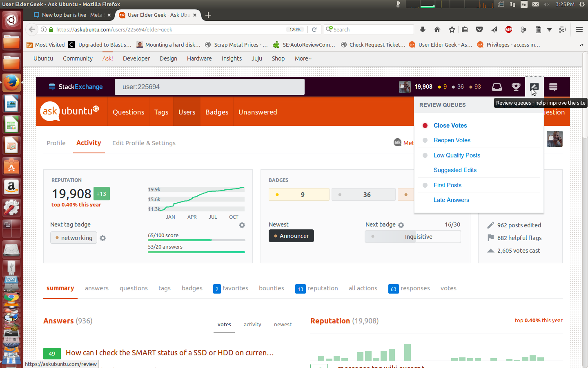Image resolution: width=588 pixels, height=368 pixels.
Task: Open the First Posts queue
Action: click(x=447, y=185)
